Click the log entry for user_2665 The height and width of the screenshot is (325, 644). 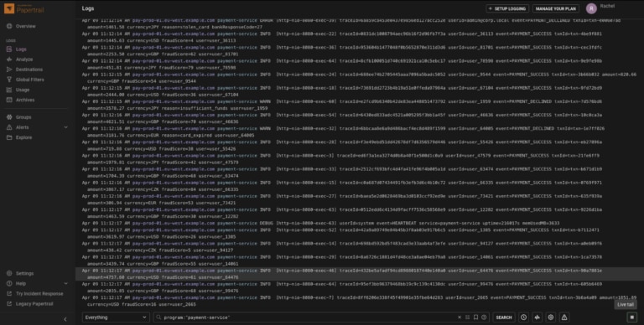pyautogui.click(x=360, y=302)
